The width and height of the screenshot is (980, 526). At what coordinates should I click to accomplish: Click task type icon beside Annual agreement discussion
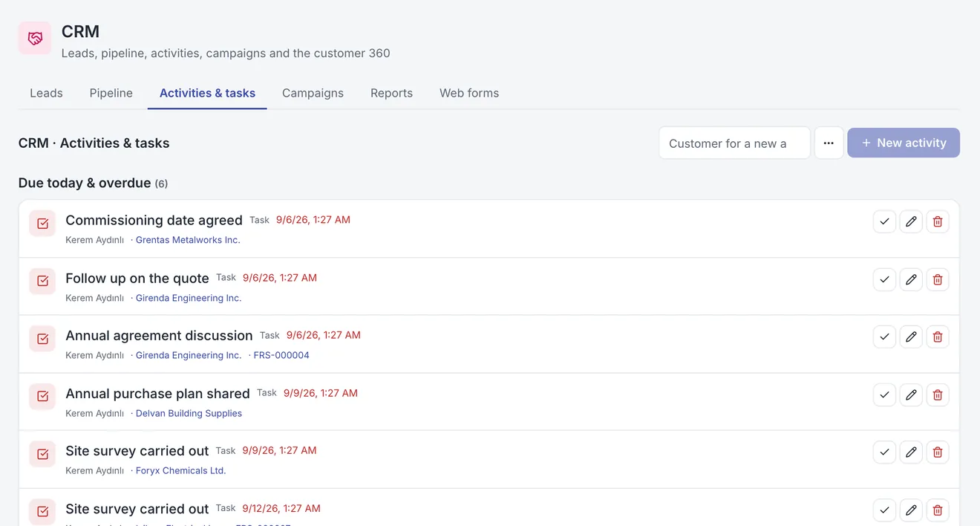coord(42,339)
